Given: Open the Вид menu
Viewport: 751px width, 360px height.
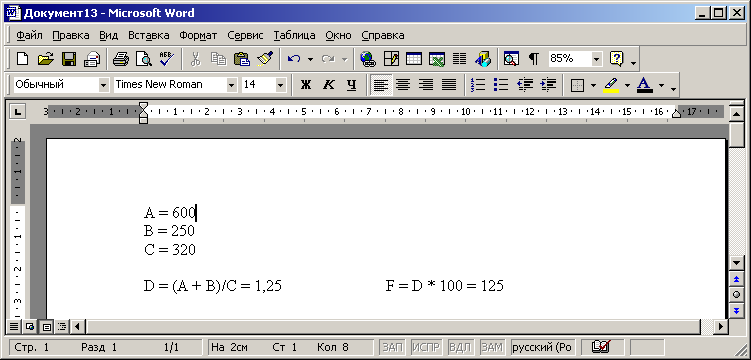Looking at the screenshot, I should pyautogui.click(x=109, y=35).
